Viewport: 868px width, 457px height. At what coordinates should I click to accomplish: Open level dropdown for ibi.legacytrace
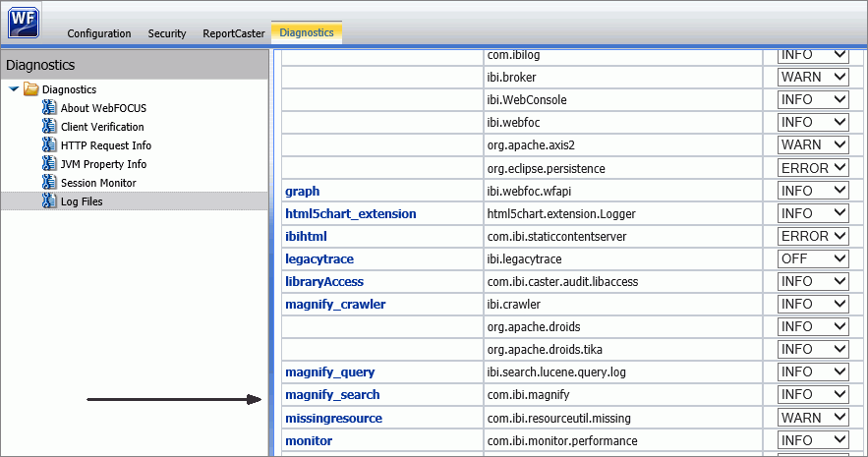point(813,258)
